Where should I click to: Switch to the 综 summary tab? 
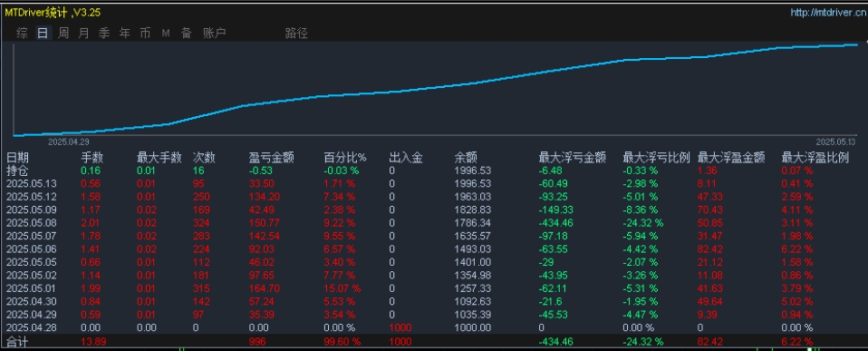22,34
